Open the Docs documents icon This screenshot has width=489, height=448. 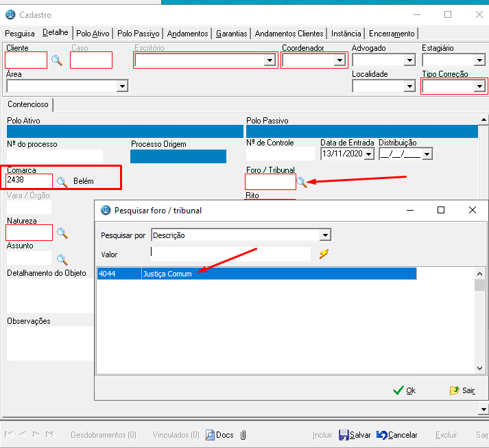[x=219, y=435]
